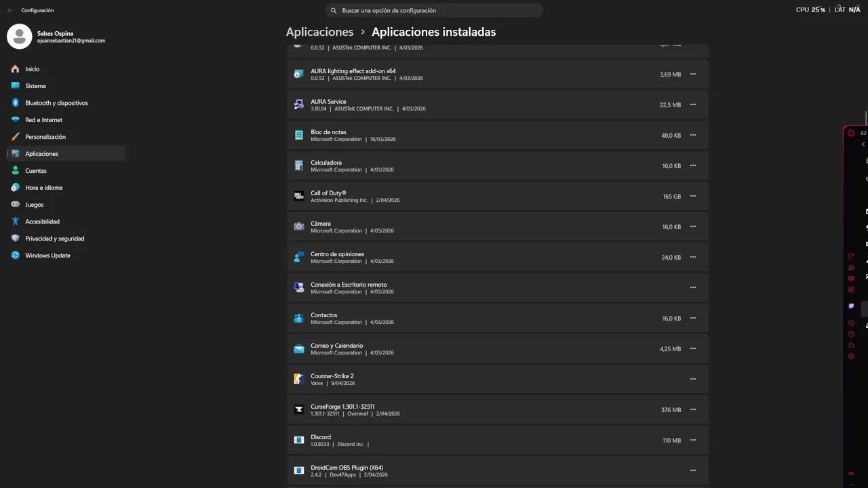This screenshot has height=488, width=868.
Task: Click the Call of Duty app icon
Action: point(298,197)
